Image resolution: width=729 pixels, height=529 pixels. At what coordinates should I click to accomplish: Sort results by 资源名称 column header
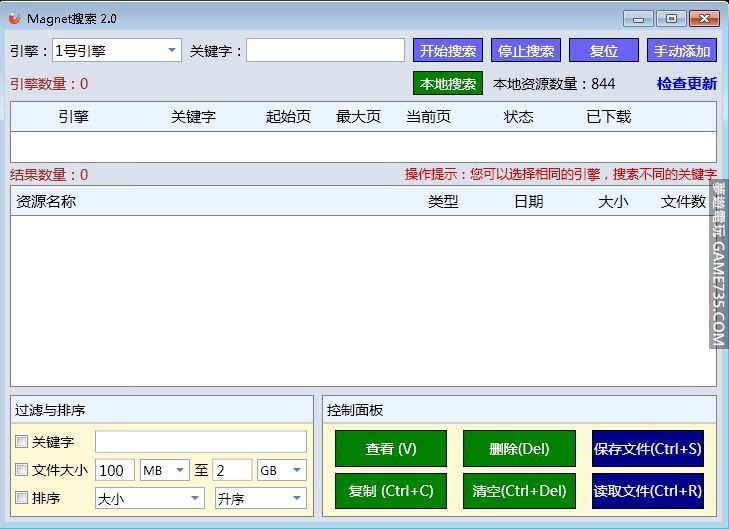click(x=46, y=201)
